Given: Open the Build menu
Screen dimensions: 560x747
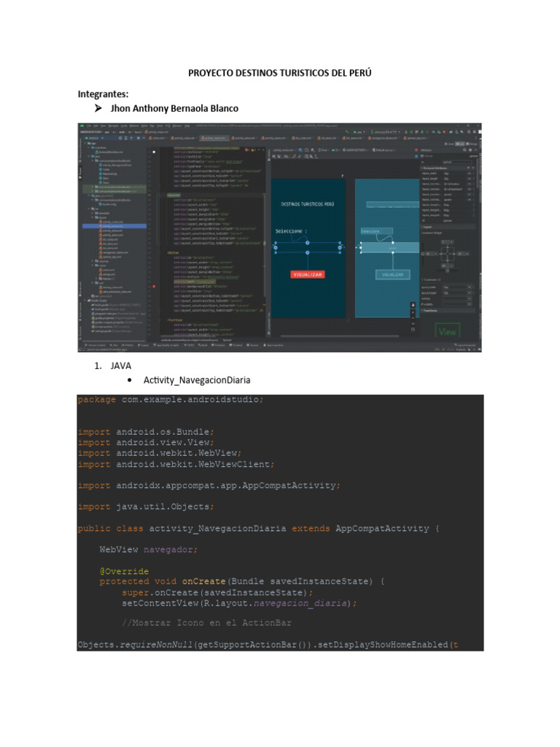Looking at the screenshot, I should (x=144, y=125).
